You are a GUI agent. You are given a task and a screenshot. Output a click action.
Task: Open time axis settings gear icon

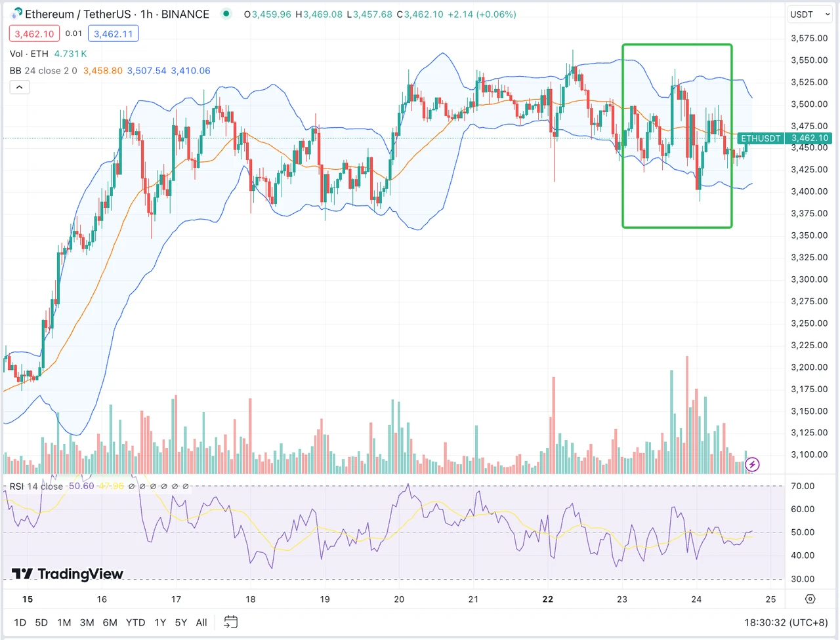pos(810,599)
